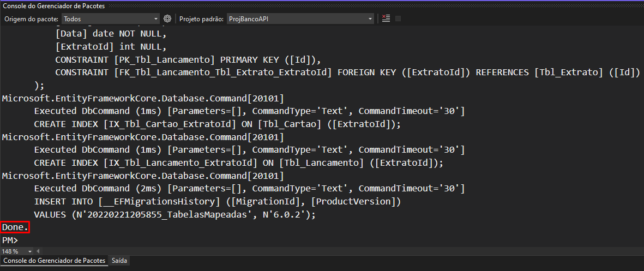Click the line VALUES (N'20220221205855_TabelasMapeadas'
This screenshot has height=271, width=644.
174,214
